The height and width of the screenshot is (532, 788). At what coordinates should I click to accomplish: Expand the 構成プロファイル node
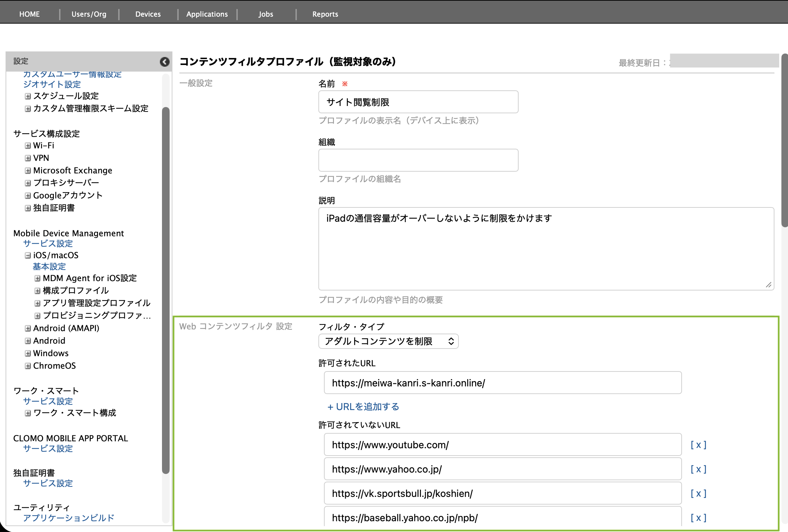(38, 291)
